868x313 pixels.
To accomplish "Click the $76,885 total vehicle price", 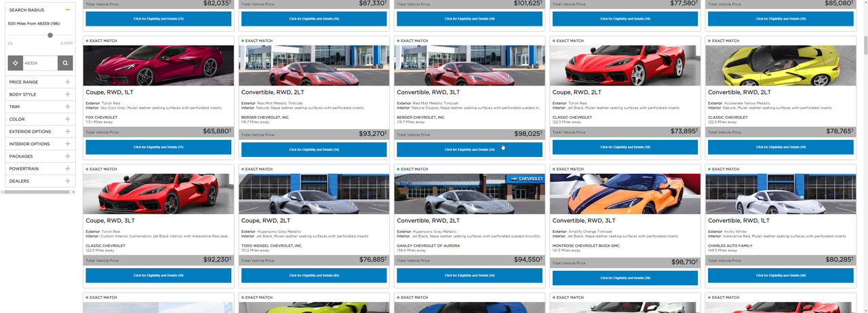I will (x=372, y=259).
